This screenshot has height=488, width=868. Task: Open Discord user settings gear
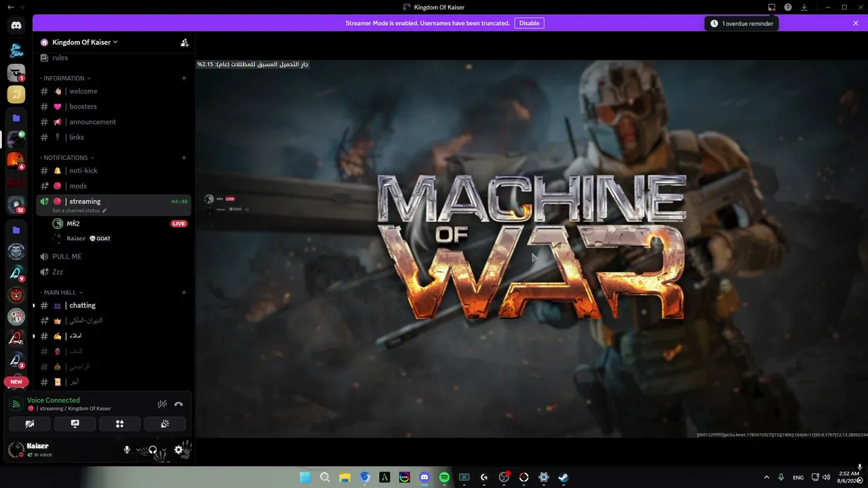178,449
